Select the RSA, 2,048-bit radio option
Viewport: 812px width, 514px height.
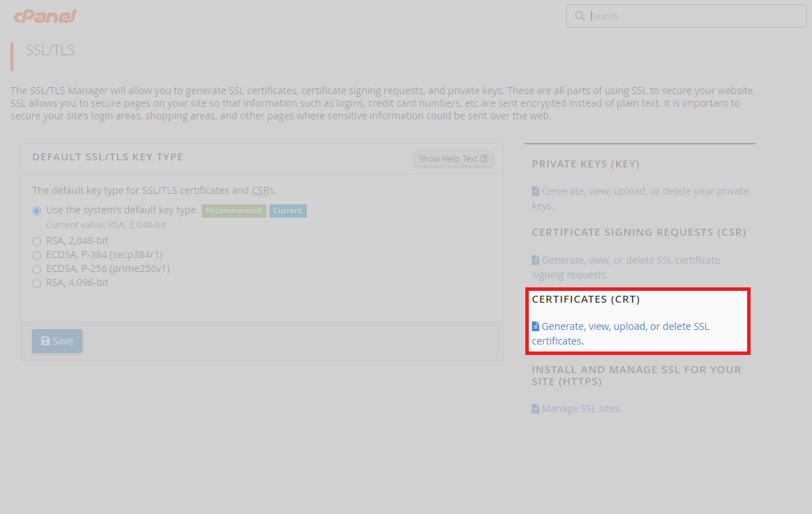tap(37, 241)
